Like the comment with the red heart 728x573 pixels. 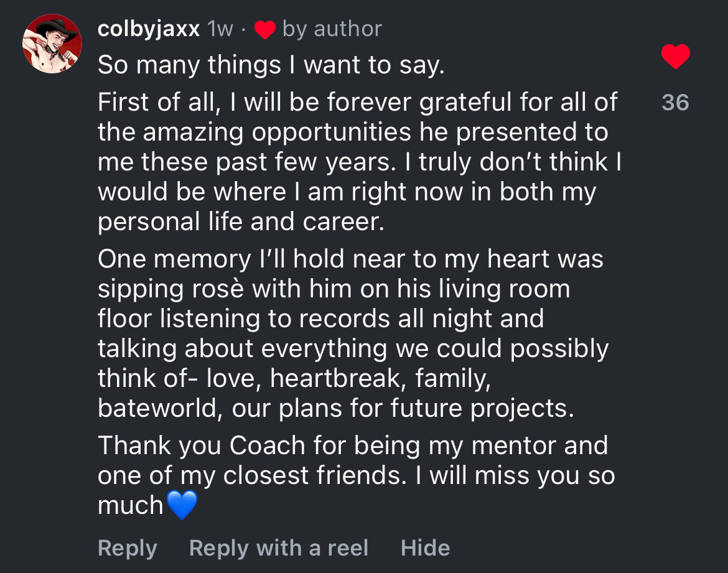[x=676, y=57]
